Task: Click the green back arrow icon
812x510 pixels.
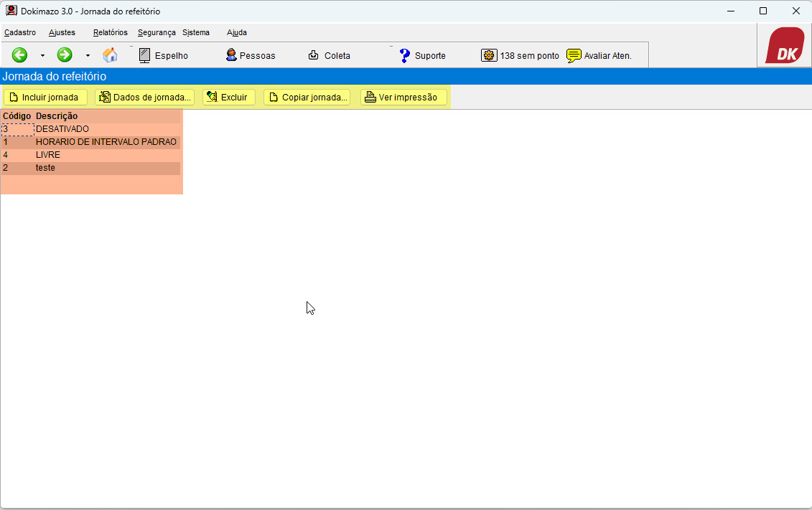Action: pyautogui.click(x=19, y=55)
